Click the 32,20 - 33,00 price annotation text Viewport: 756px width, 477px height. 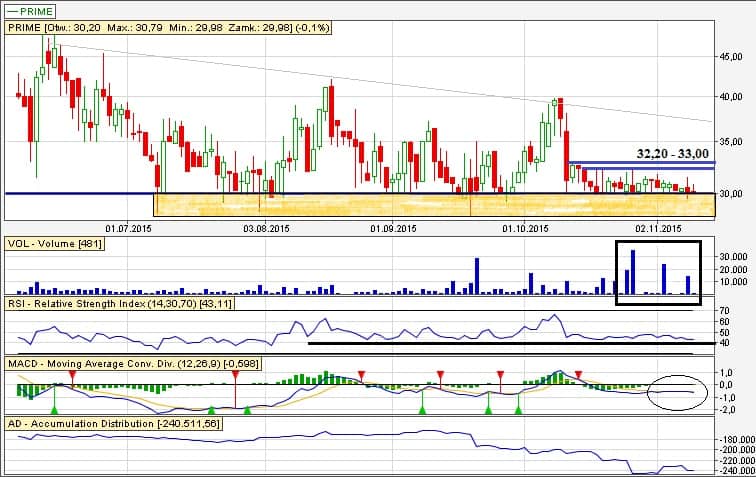672,154
